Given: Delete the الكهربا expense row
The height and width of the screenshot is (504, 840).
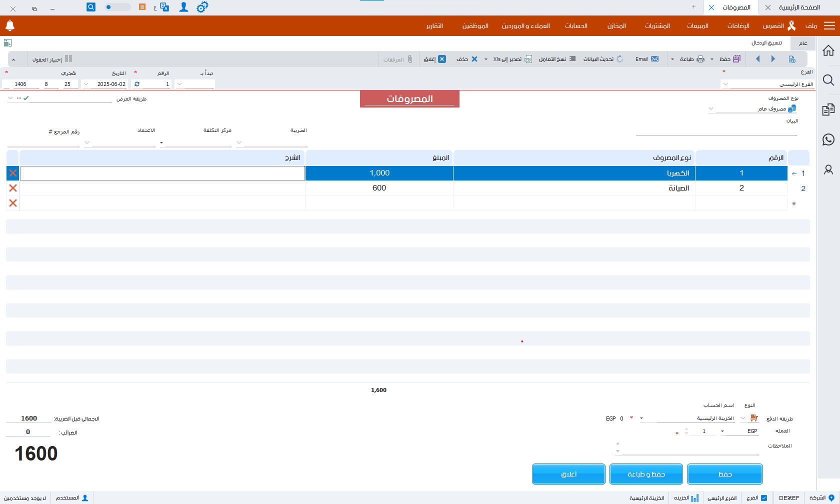Looking at the screenshot, I should (x=13, y=173).
